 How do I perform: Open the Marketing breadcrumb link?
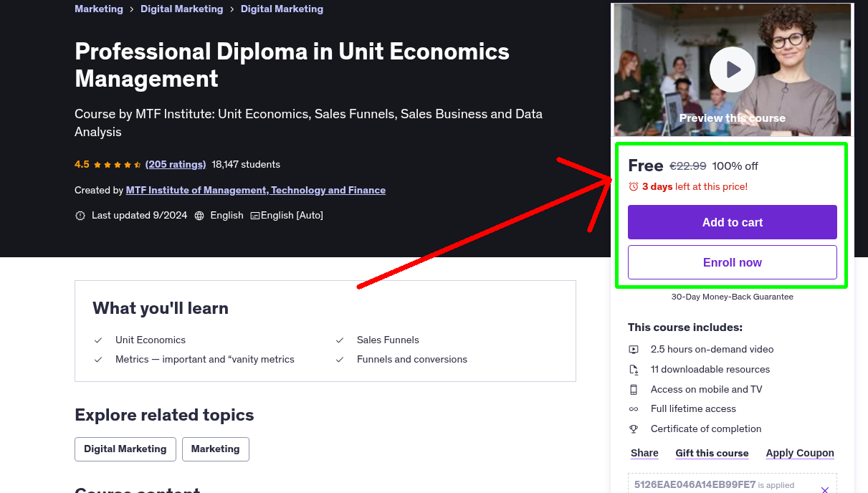(x=99, y=9)
